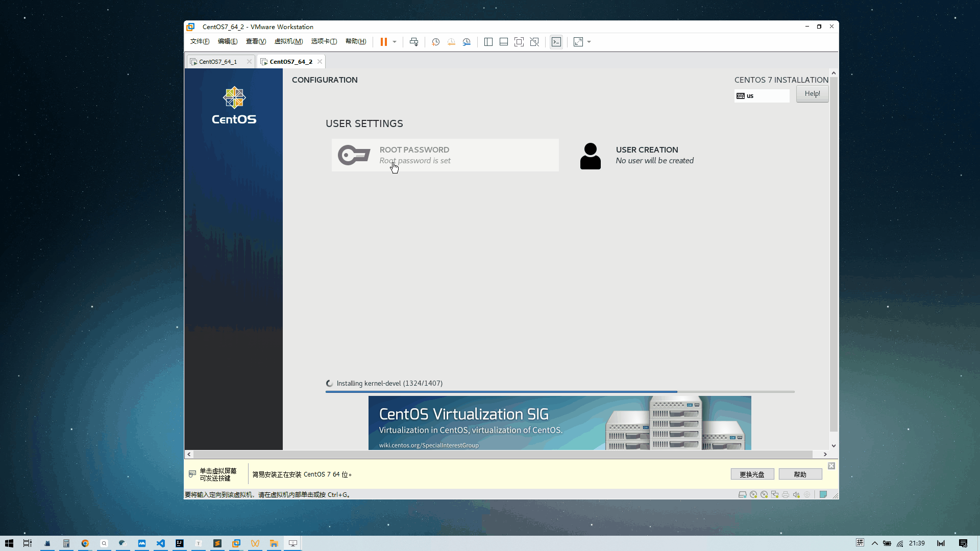This screenshot has height=551, width=980.
Task: Click the 更换光盘 button
Action: (x=752, y=474)
